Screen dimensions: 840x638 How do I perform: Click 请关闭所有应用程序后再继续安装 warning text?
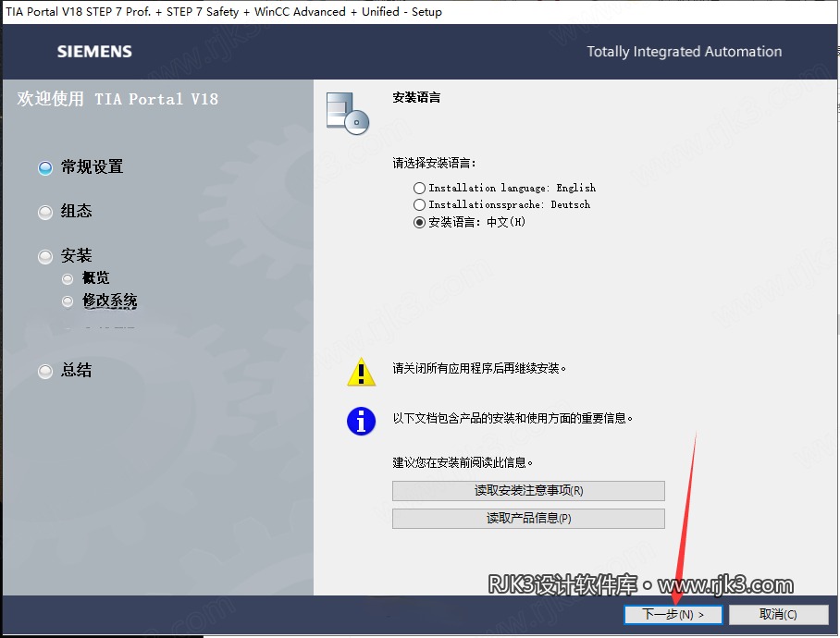coord(479,368)
